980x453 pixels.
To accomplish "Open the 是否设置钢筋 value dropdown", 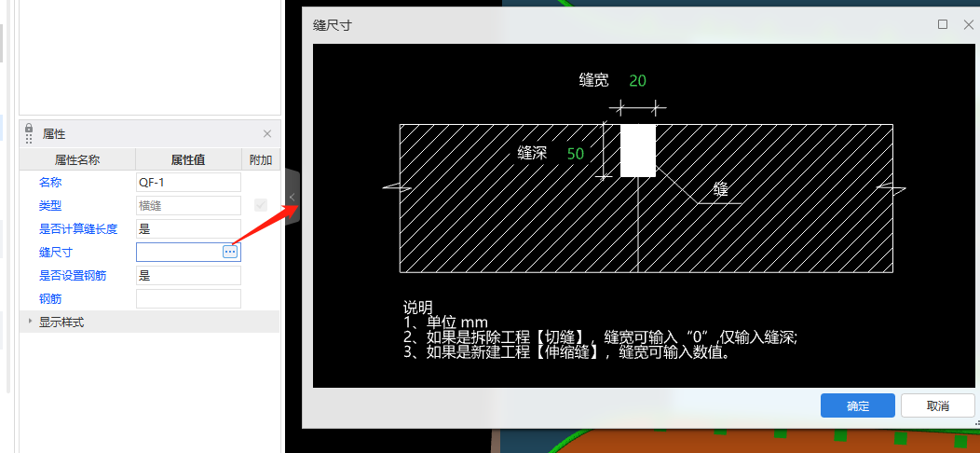I will tap(188, 275).
